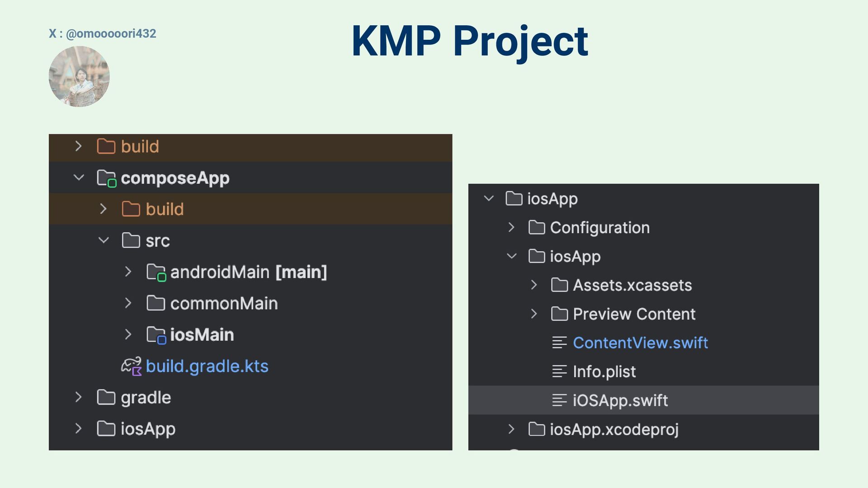Click the text file icon beside ContentView.swift

[x=559, y=343]
